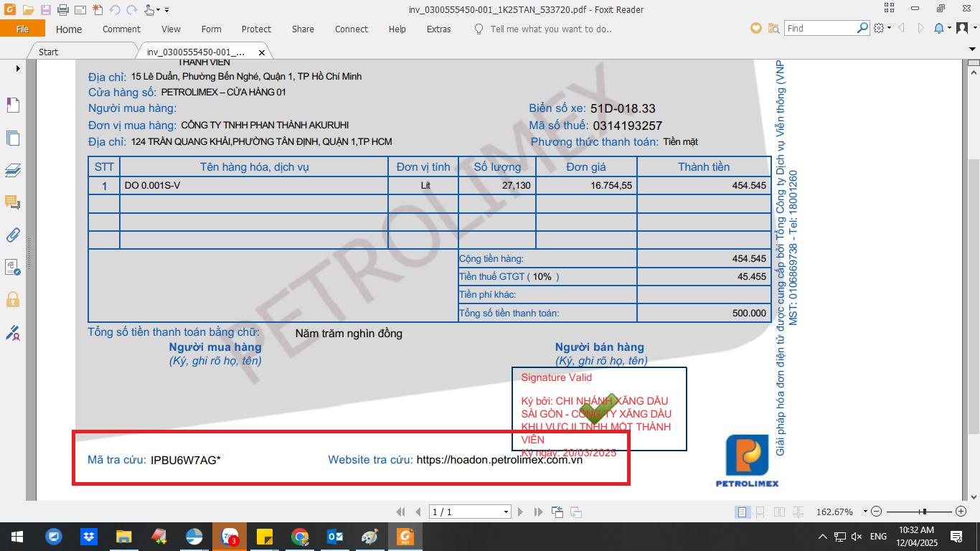The image size is (980, 551).
Task: Open the Layers panel icon
Action: pyautogui.click(x=13, y=171)
